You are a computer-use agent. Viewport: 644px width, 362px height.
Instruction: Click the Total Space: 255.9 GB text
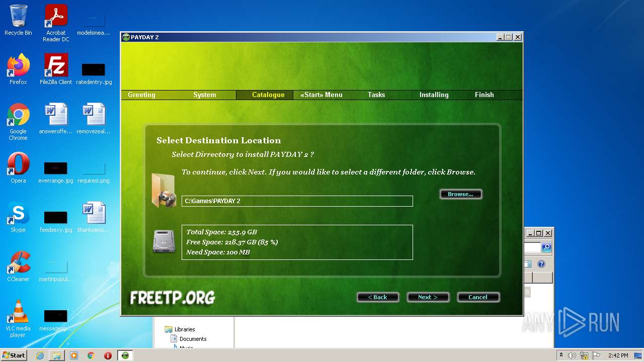[222, 232]
